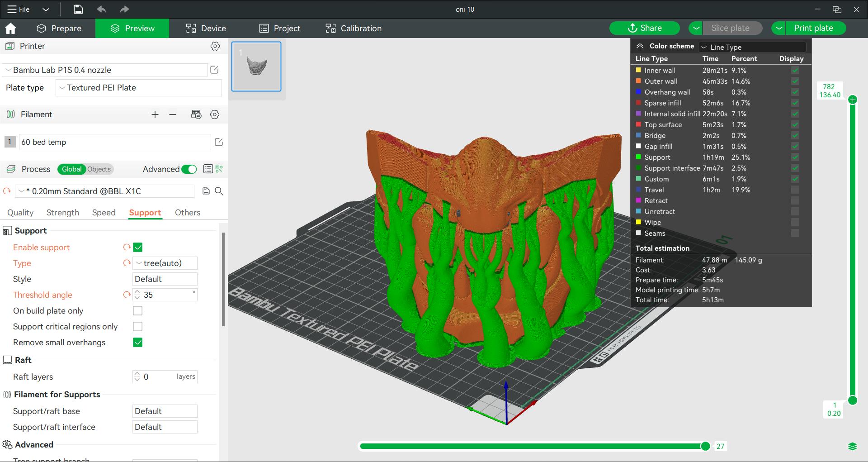
Task: Switch to the Calibration tab
Action: 354,28
